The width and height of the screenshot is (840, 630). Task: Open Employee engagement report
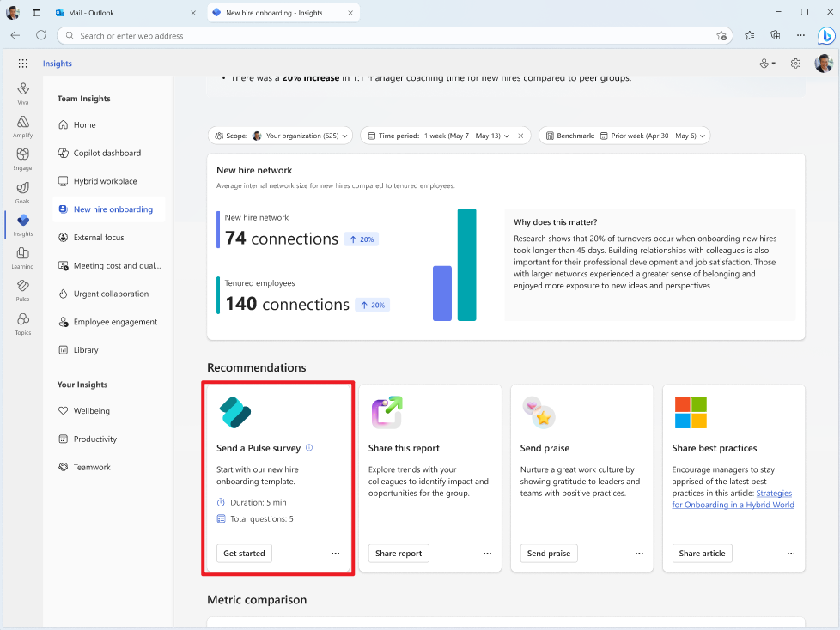(x=109, y=322)
